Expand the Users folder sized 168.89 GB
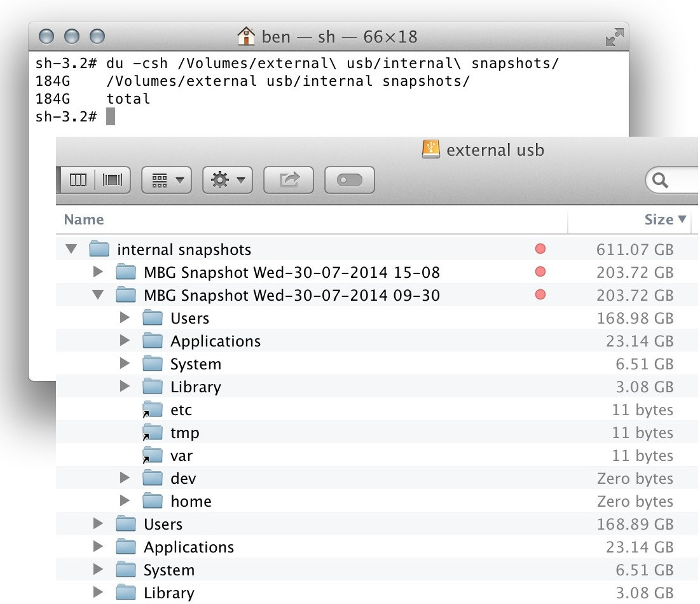Image resolution: width=700 pixels, height=604 pixels. click(98, 524)
